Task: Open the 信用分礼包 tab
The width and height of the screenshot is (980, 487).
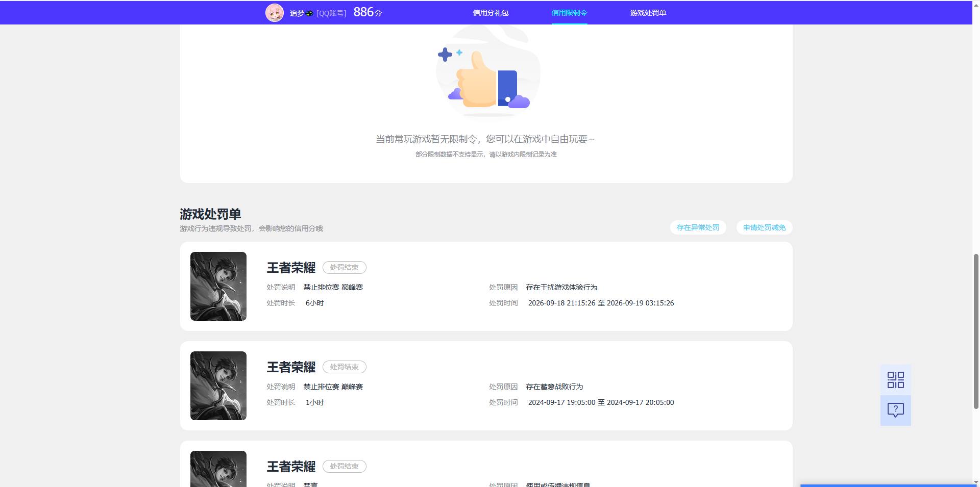Action: [x=491, y=13]
